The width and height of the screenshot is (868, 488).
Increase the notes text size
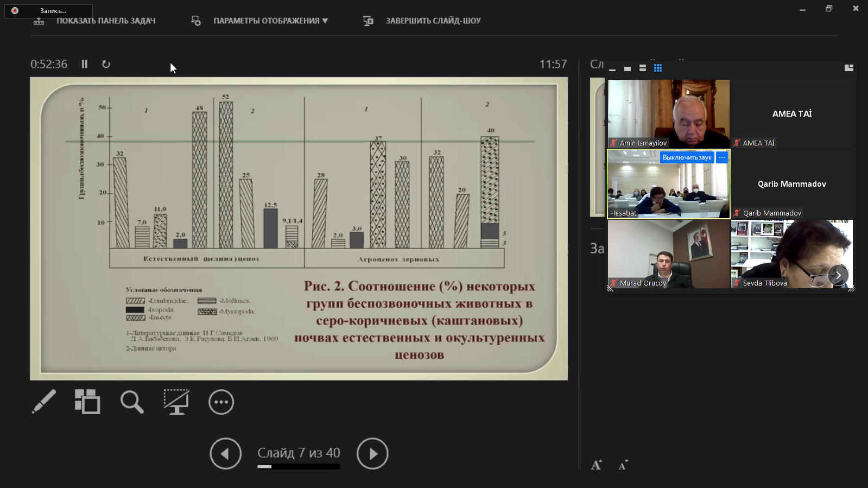(596, 465)
